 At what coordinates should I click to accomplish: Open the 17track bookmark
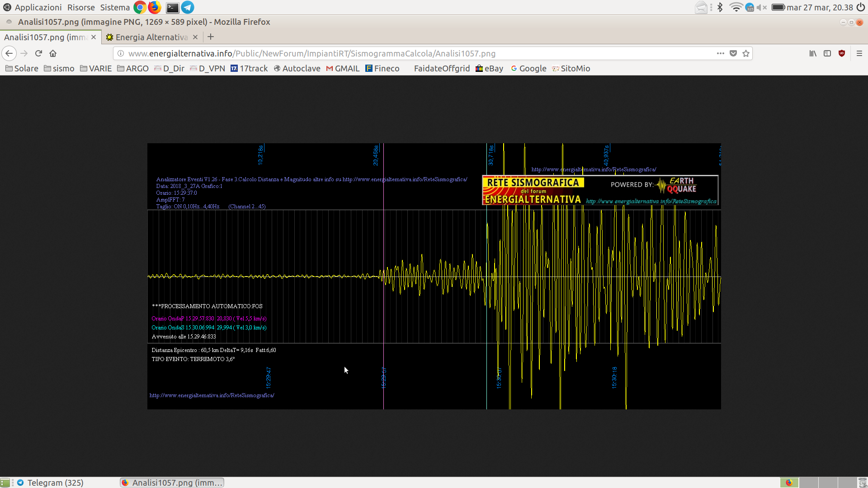tap(249, 68)
